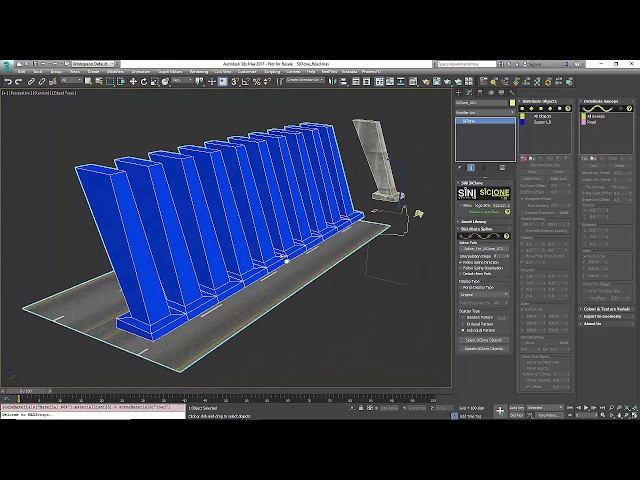This screenshot has height=480, width=640.
Task: Activate the Select and Move tool
Action: (x=133, y=82)
